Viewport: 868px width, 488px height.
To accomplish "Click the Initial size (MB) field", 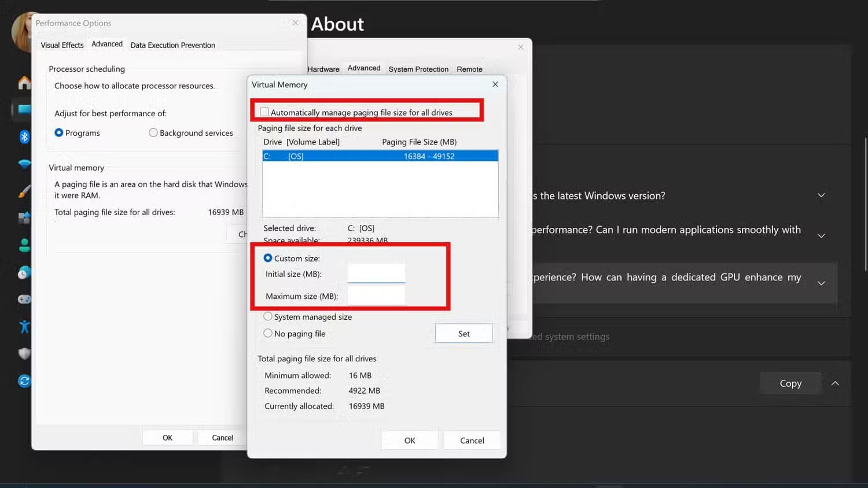I will coord(376,273).
